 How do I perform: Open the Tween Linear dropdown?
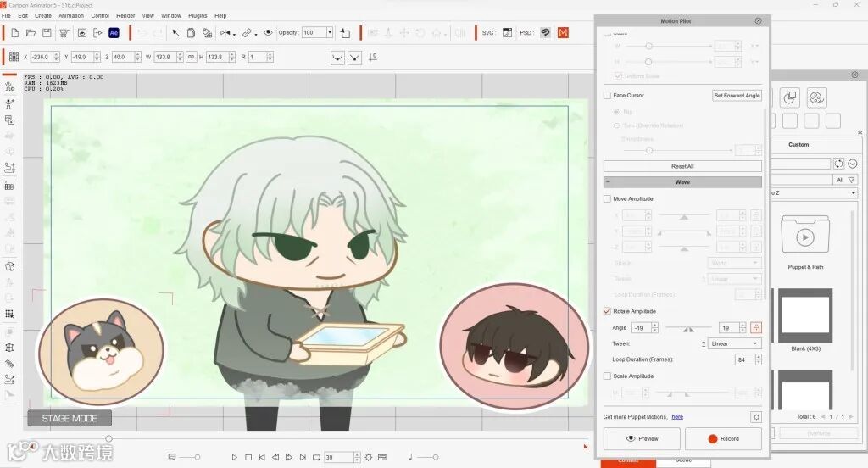point(735,344)
